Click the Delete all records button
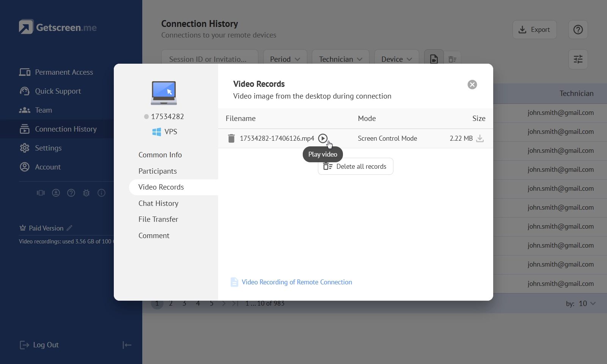The height and width of the screenshot is (364, 607). (x=355, y=166)
